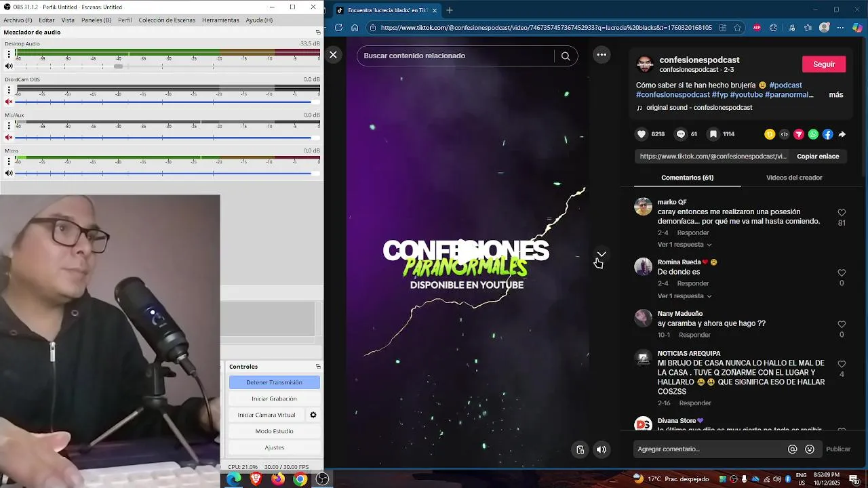Click Buscar contenido relacionado search field
This screenshot has height=488, width=868.
tap(456, 56)
